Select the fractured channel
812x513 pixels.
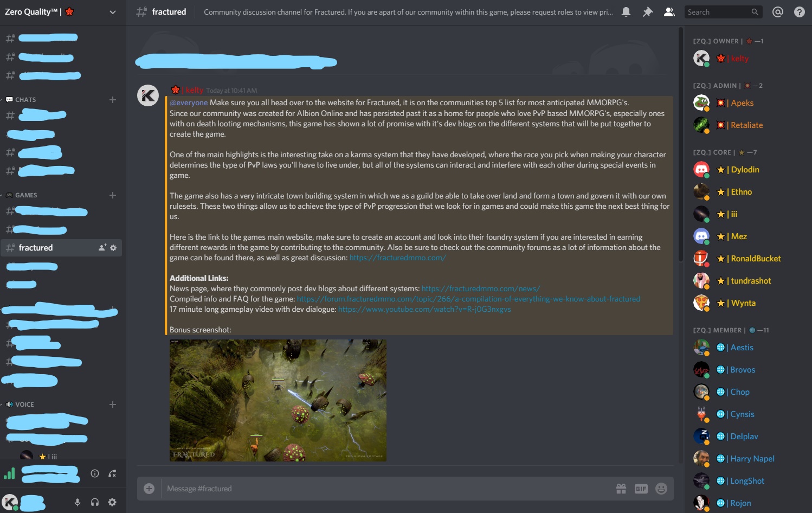click(x=61, y=248)
